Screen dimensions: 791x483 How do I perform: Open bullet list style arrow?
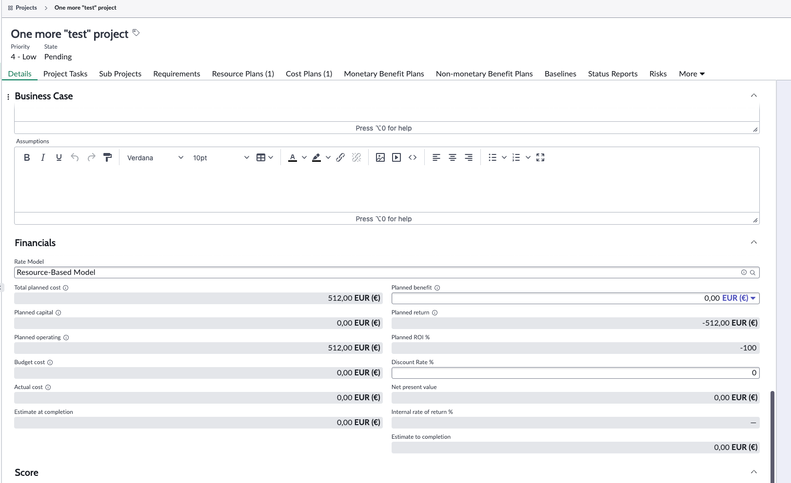click(504, 157)
